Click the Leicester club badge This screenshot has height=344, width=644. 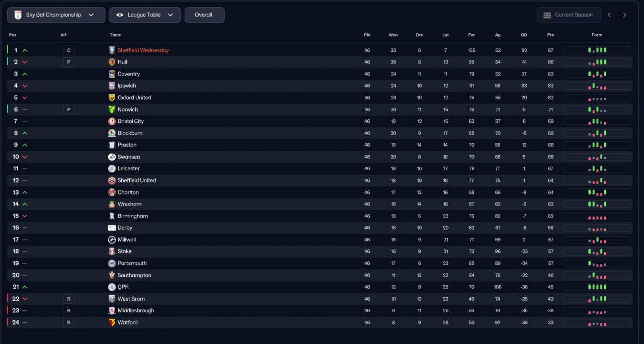click(x=112, y=169)
